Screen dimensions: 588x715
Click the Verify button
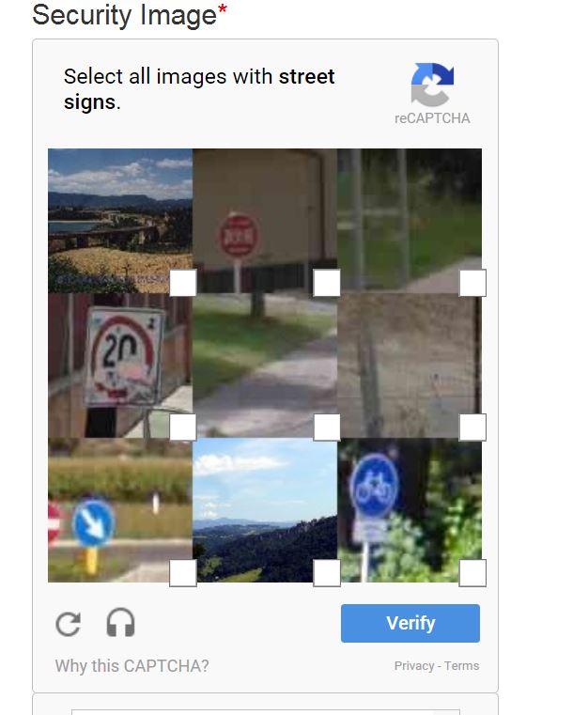[410, 623]
